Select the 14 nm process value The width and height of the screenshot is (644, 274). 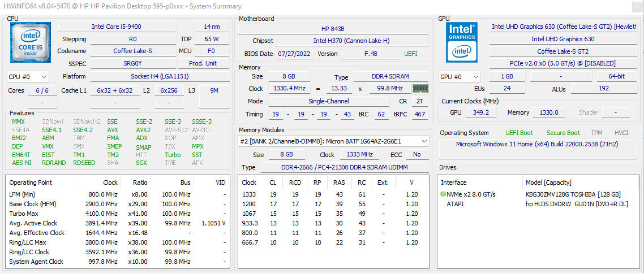[212, 27]
